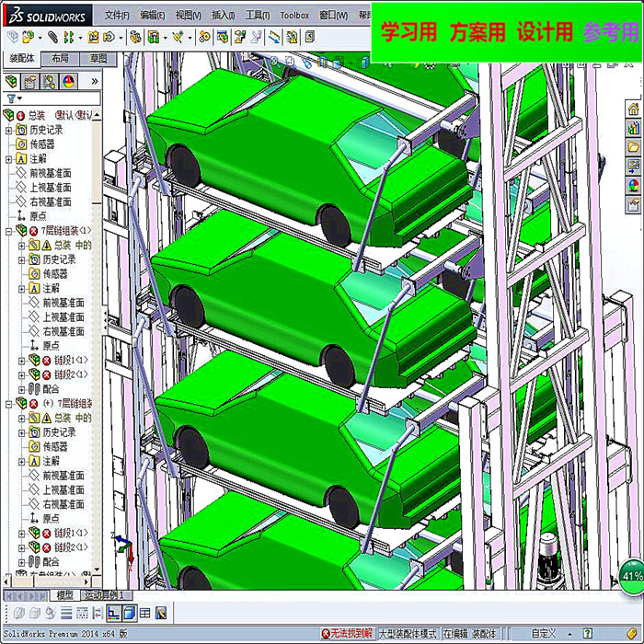
Task: Click the Exploded View icon
Action: click(x=240, y=38)
